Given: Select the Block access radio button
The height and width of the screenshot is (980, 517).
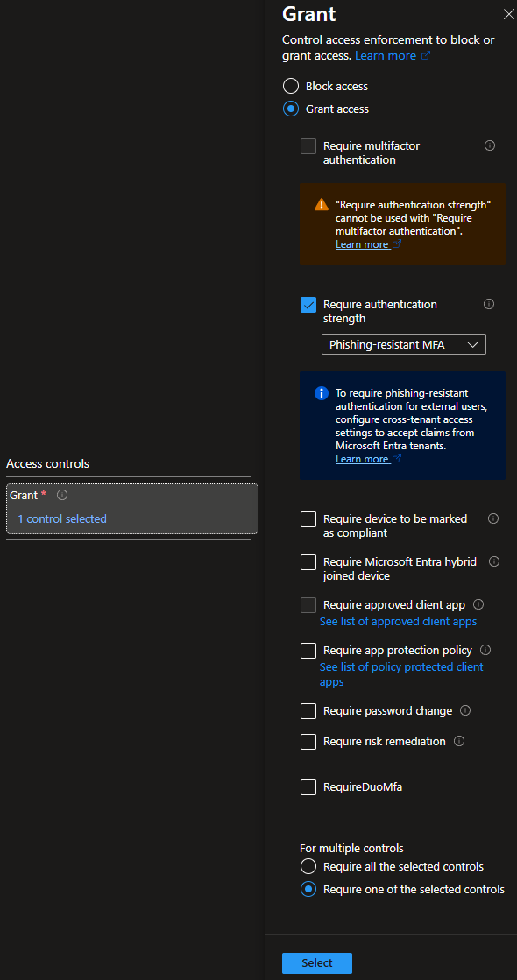Looking at the screenshot, I should tap(291, 86).
